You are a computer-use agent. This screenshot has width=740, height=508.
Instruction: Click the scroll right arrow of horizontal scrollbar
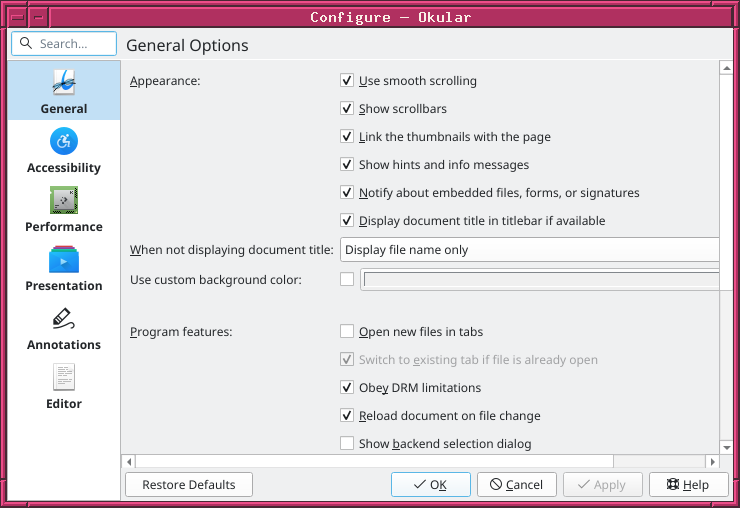(713, 461)
